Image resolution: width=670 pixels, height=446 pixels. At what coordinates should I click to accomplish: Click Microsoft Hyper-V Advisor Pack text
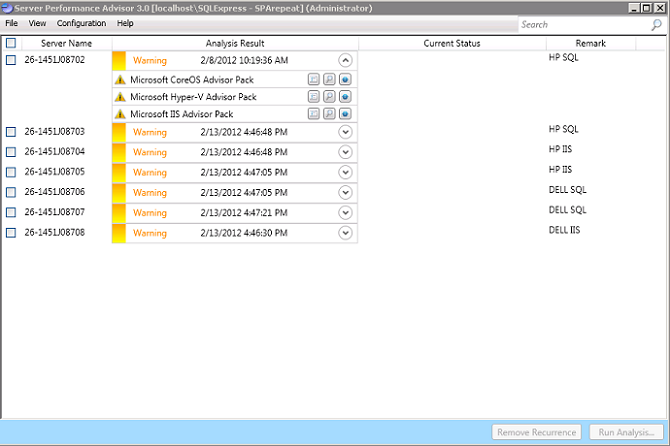coord(193,97)
